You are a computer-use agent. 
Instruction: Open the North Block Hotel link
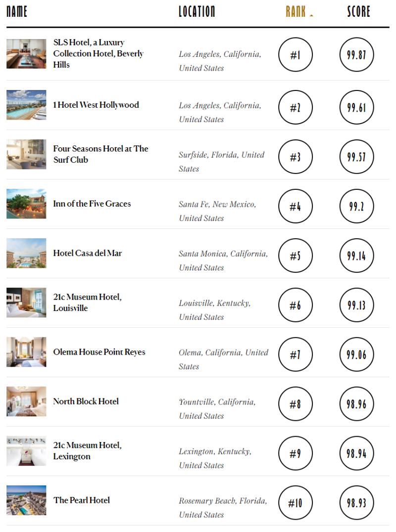[x=86, y=401]
